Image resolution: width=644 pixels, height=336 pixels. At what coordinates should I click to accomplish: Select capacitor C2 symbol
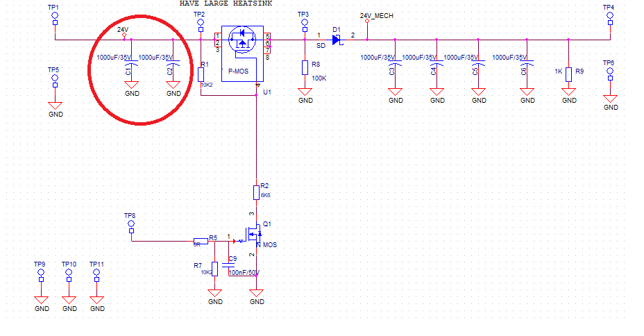[x=173, y=65]
